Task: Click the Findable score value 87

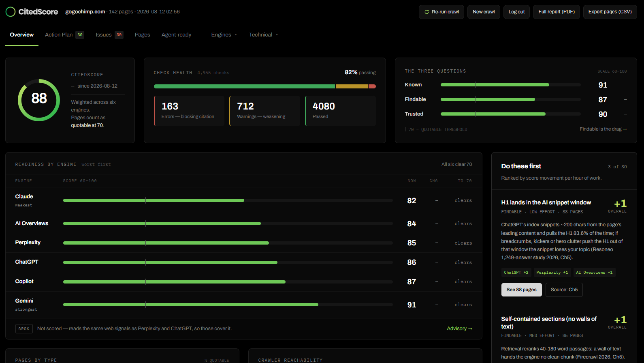Action: (603, 99)
